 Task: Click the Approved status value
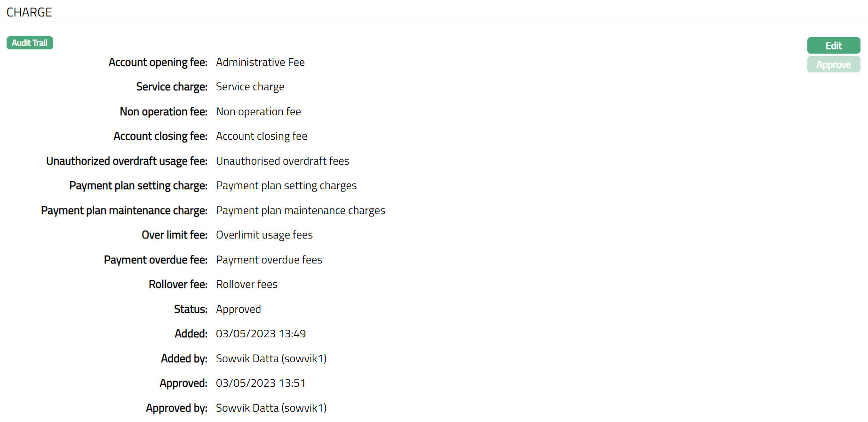(238, 309)
